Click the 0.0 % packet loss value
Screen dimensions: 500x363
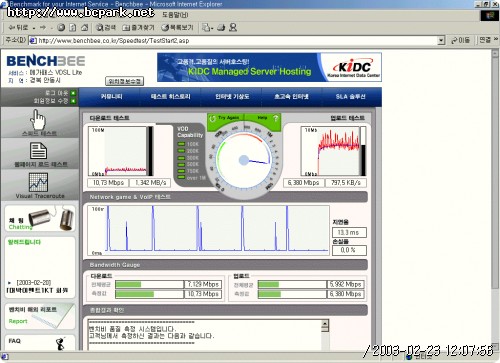tap(349, 250)
